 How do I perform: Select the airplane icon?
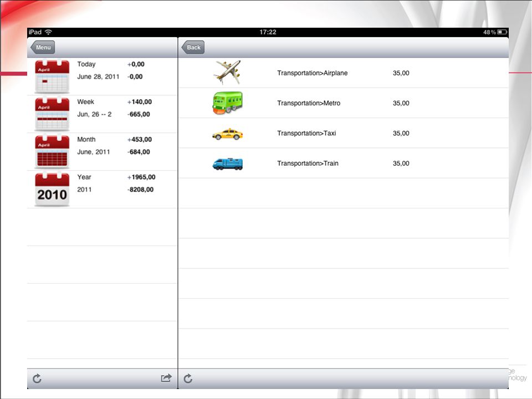[x=227, y=73]
